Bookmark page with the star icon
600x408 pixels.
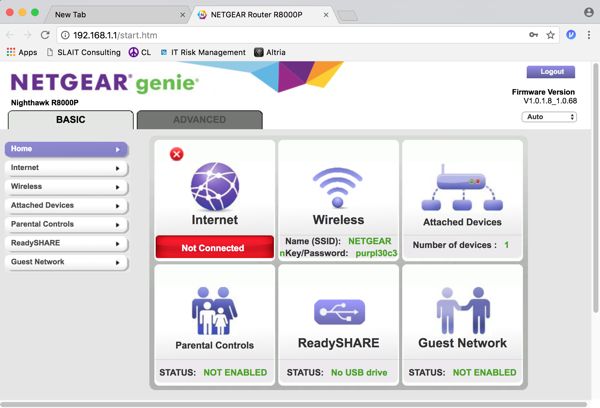550,35
